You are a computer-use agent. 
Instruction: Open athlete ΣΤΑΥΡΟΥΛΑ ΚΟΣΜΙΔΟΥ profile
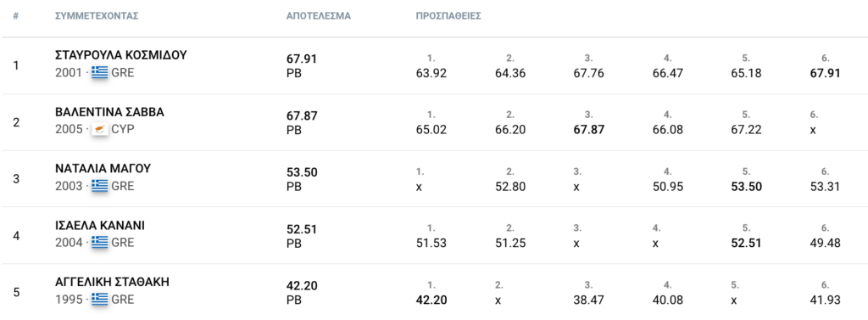point(120,55)
